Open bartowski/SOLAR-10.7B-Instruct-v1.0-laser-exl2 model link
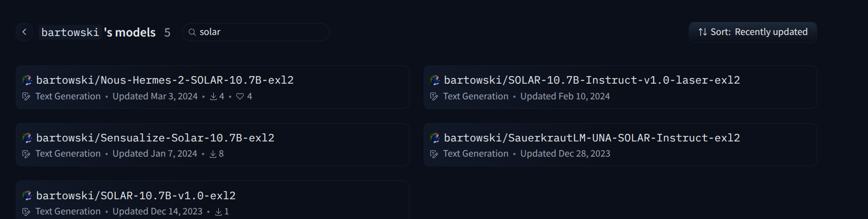This screenshot has width=868, height=219. click(592, 80)
